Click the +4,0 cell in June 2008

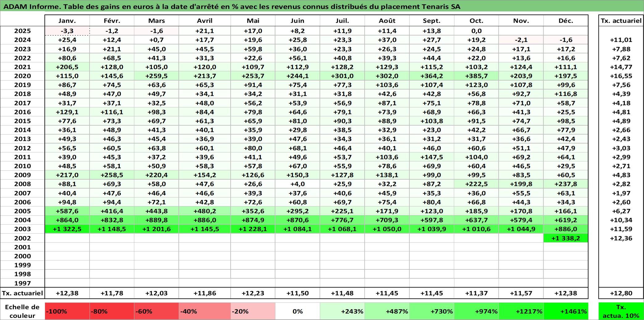tap(297, 184)
